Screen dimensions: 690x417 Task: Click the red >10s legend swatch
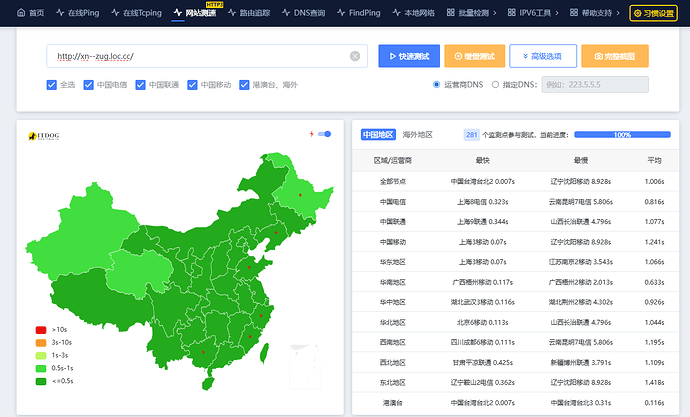tap(41, 330)
